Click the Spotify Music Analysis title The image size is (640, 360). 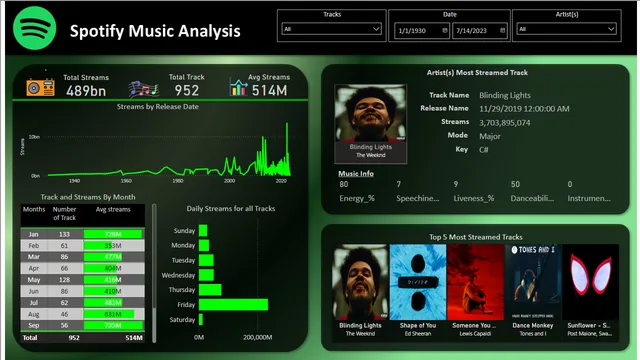155,31
